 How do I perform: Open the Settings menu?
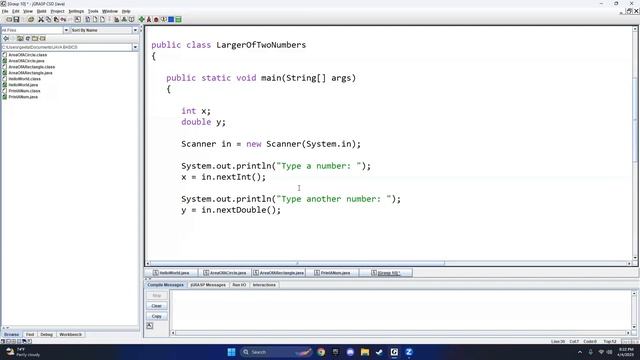click(76, 11)
